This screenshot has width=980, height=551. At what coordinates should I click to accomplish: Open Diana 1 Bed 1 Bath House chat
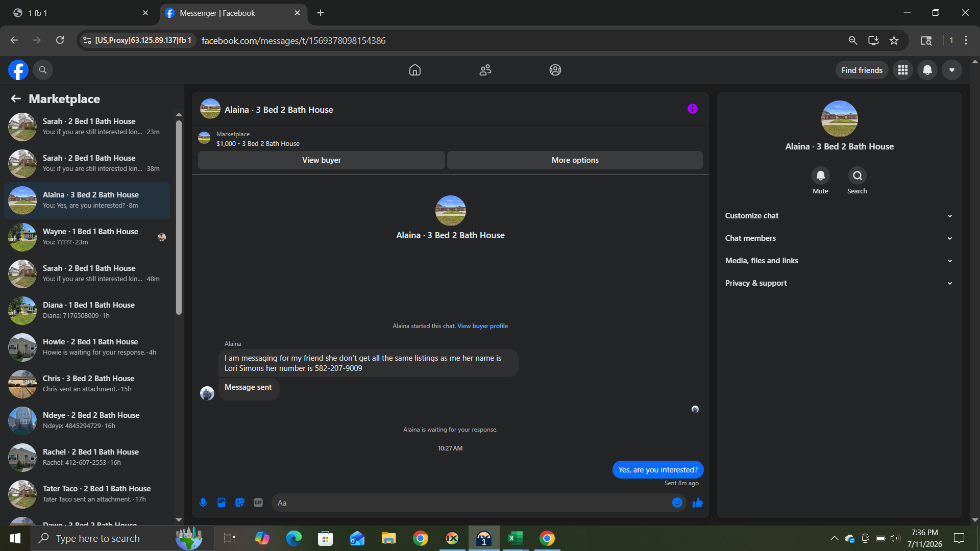[87, 310]
